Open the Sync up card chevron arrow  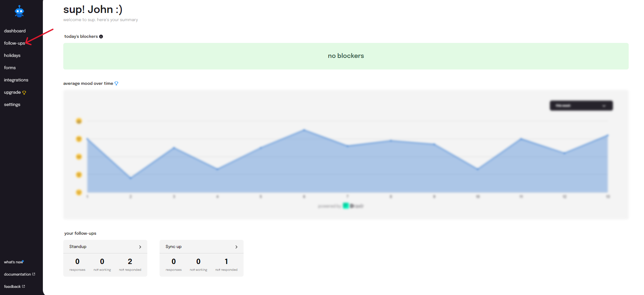(x=236, y=247)
